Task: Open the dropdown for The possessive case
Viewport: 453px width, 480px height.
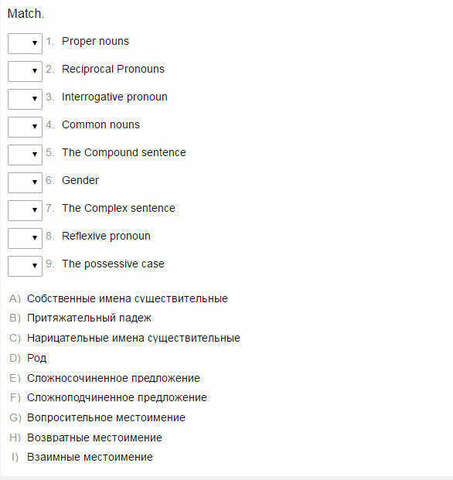Action: [x=25, y=266]
